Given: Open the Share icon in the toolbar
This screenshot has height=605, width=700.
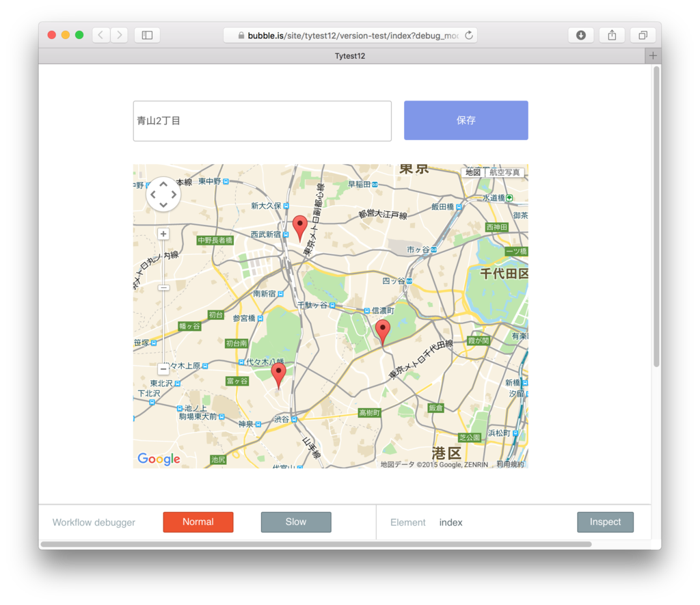Looking at the screenshot, I should click(x=612, y=35).
